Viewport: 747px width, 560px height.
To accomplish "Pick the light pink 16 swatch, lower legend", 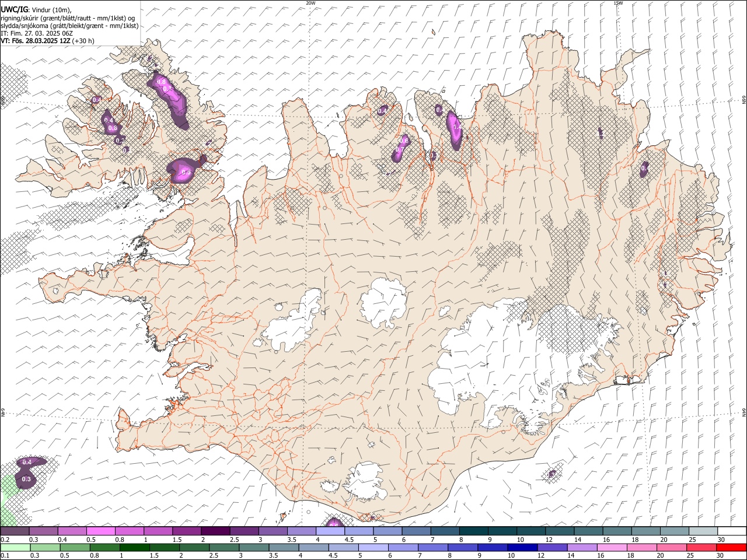I will [611, 547].
